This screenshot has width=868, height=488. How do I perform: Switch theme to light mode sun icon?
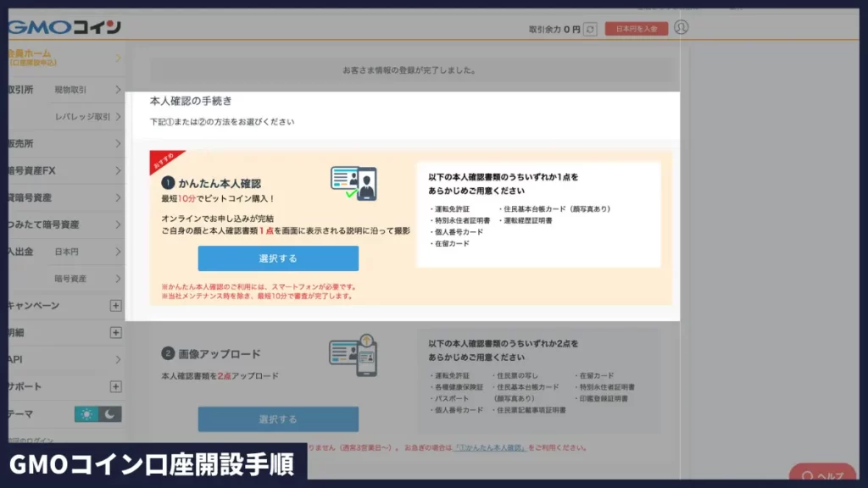[x=86, y=413]
